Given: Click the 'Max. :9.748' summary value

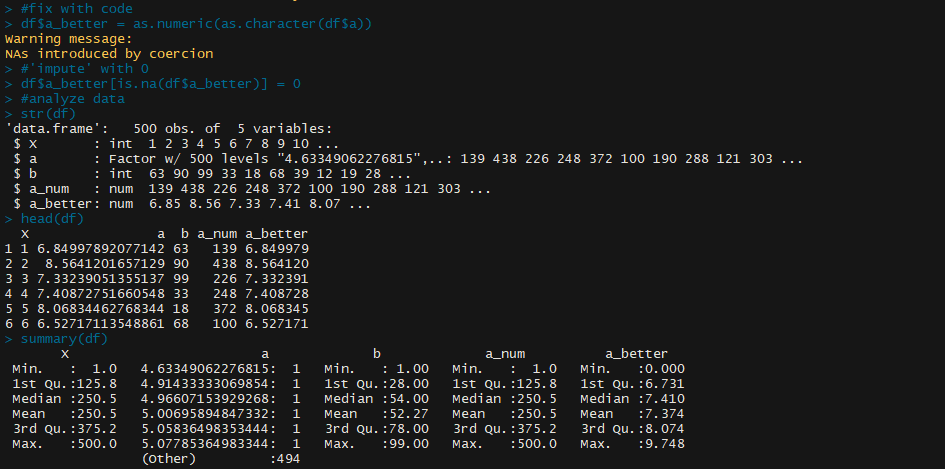Looking at the screenshot, I should click(x=632, y=444).
